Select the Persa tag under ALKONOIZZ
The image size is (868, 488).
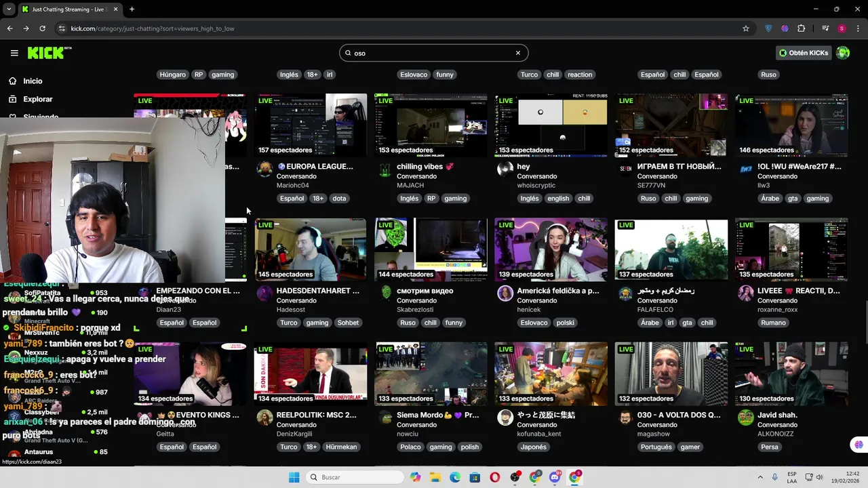pos(769,447)
